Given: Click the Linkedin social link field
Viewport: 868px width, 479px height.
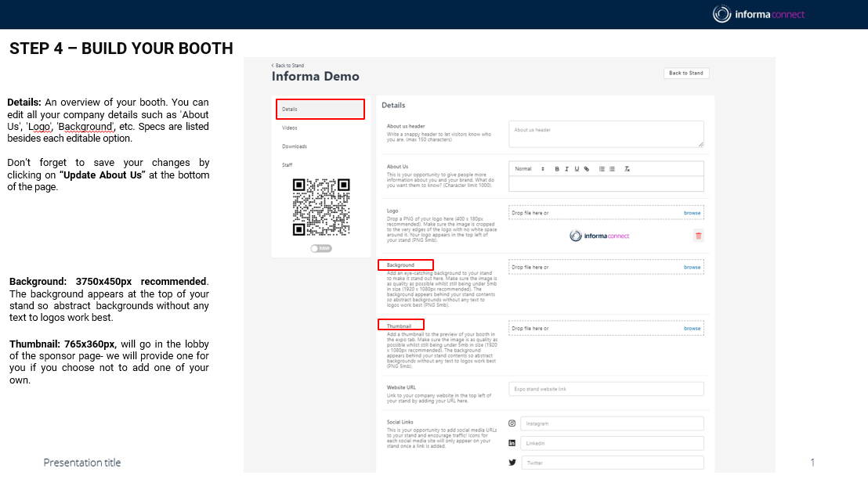Looking at the screenshot, I should (x=611, y=443).
